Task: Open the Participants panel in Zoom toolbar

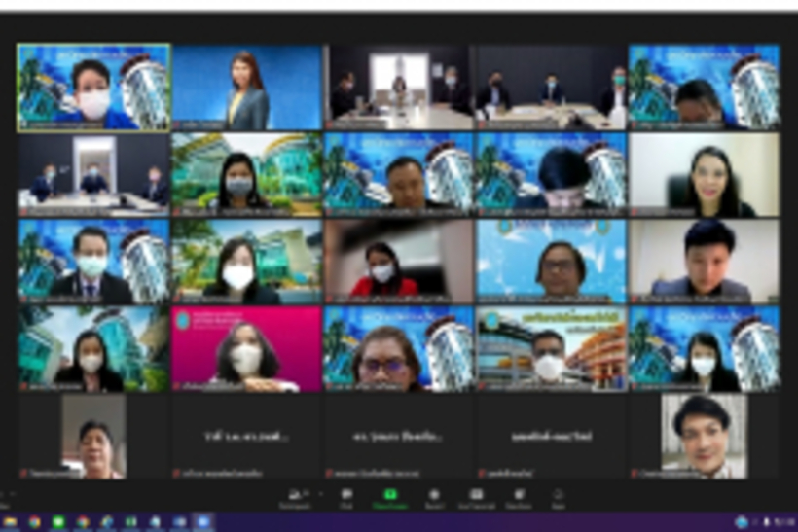Action: click(295, 498)
